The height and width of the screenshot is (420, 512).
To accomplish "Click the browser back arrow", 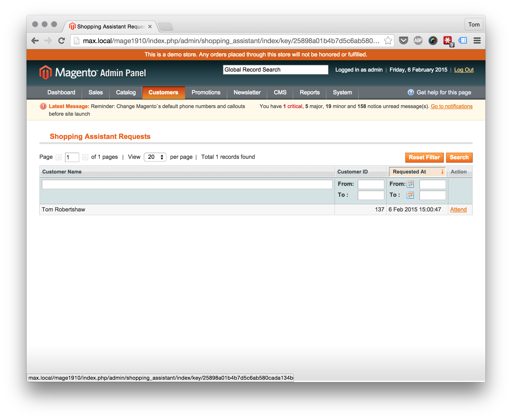I will click(35, 41).
